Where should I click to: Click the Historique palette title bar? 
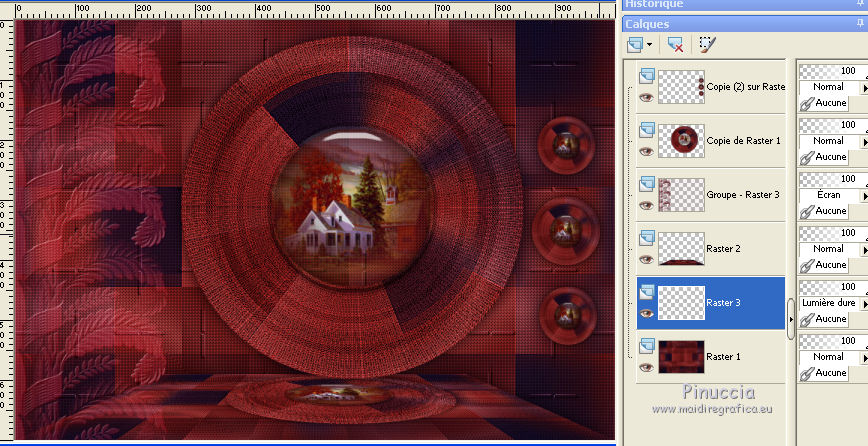(x=744, y=4)
